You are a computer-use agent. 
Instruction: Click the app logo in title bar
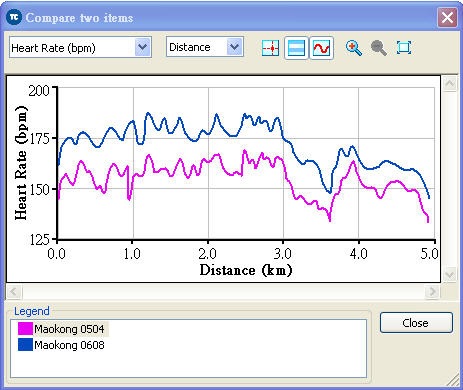pyautogui.click(x=14, y=17)
